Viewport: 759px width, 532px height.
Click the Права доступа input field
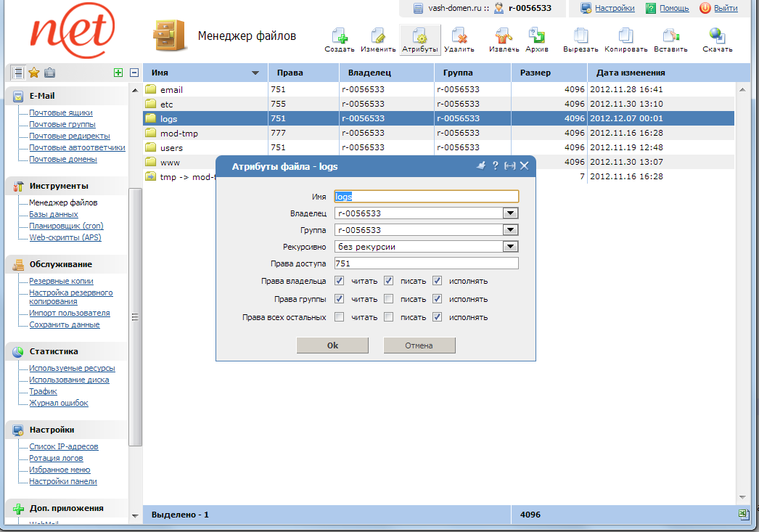[x=427, y=263]
